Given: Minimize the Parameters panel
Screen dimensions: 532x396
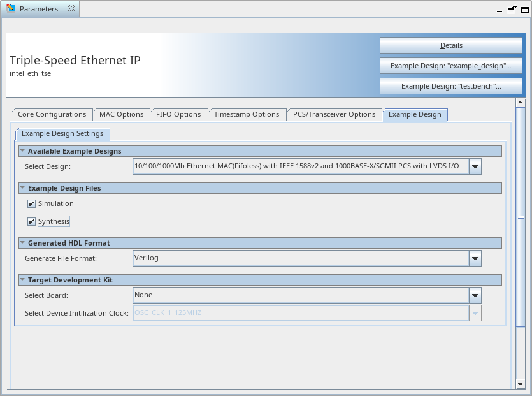Looking at the screenshot, I should 499,11.
